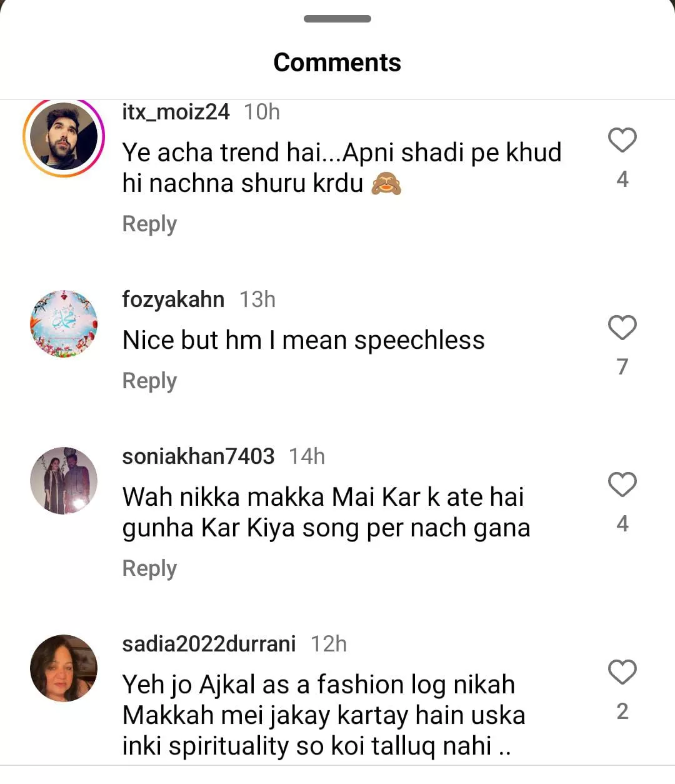Viewport: 675px width, 784px height.
Task: Open fozyakahn's profile picture
Action: [x=64, y=324]
